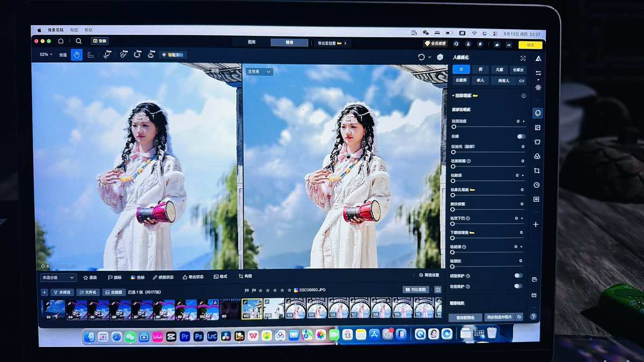The height and width of the screenshot is (362, 644).
Task: Open the 原图 dropdown on left preview
Action: (x=222, y=70)
